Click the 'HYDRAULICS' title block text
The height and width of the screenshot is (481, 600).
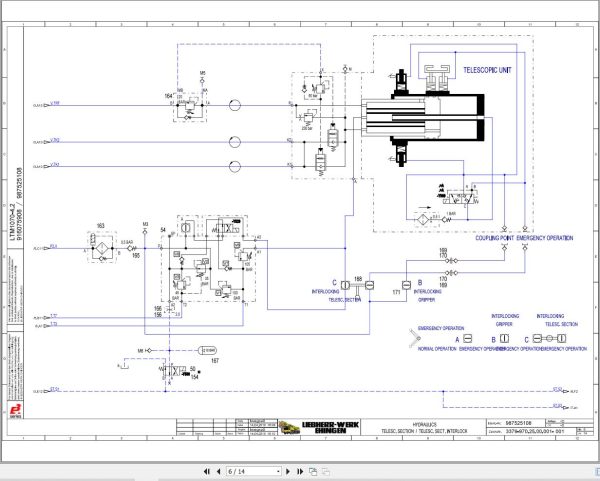[x=424, y=425]
